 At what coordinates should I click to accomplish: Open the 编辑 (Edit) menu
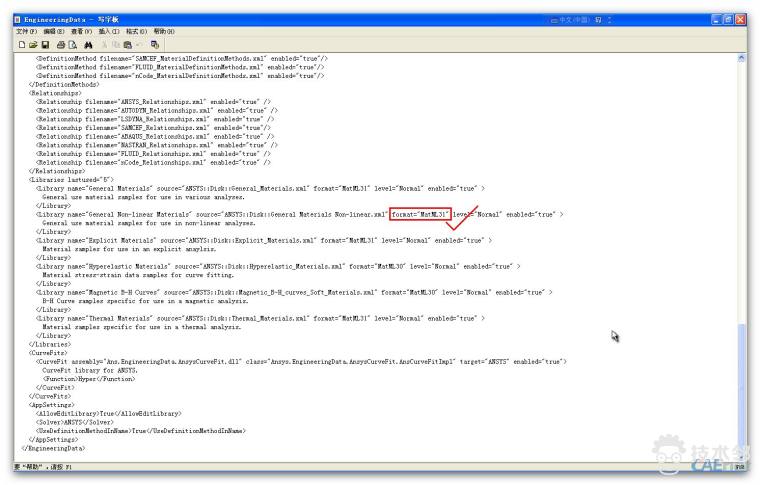point(53,32)
